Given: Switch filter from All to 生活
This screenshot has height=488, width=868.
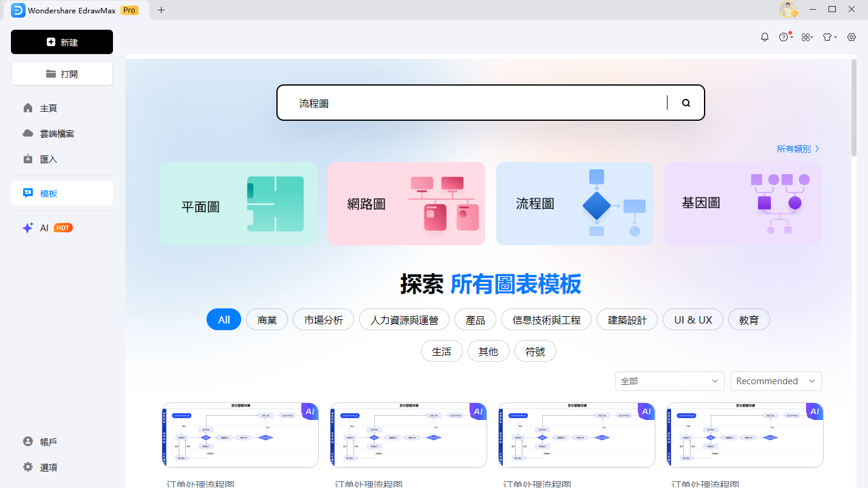Looking at the screenshot, I should [x=442, y=351].
